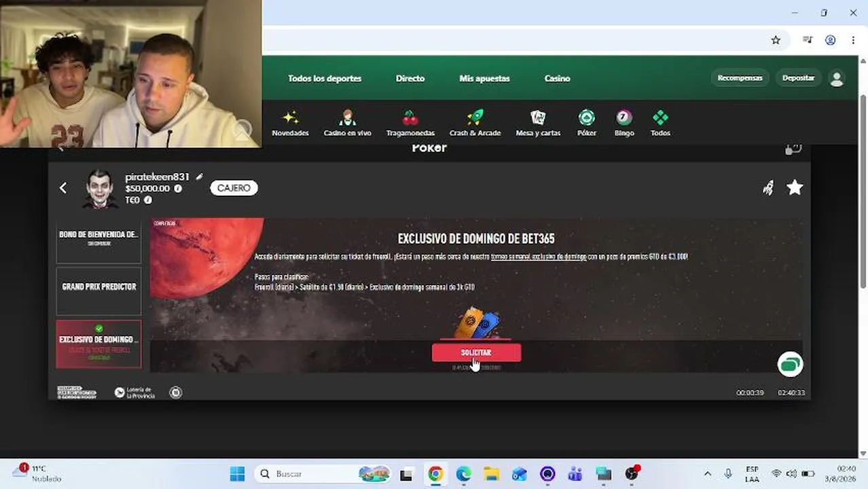Viewport: 868px width, 489px height.
Task: Open the green chat bubble widget
Action: (791, 365)
